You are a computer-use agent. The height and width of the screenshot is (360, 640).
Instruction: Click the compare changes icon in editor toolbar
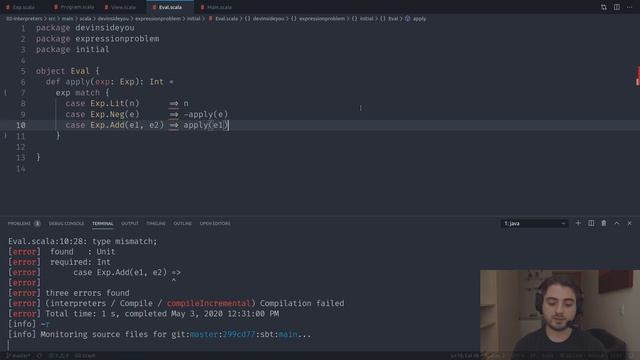point(604,7)
